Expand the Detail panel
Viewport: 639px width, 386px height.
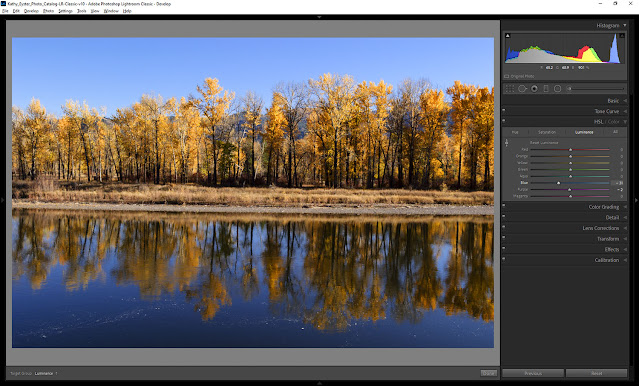coord(625,218)
